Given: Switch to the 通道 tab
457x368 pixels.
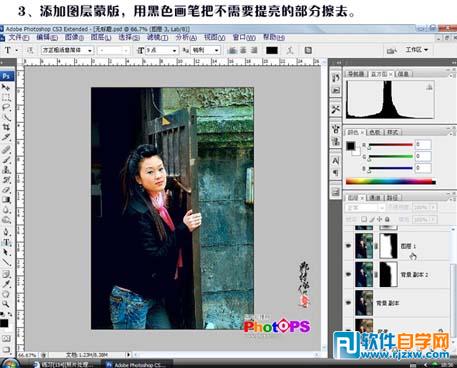Looking at the screenshot, I should (x=375, y=198).
